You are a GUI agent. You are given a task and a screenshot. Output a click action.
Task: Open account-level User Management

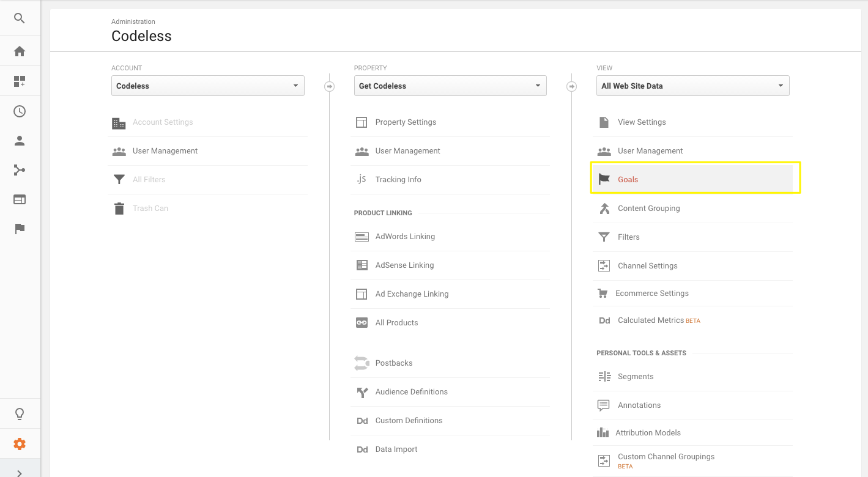tap(165, 151)
